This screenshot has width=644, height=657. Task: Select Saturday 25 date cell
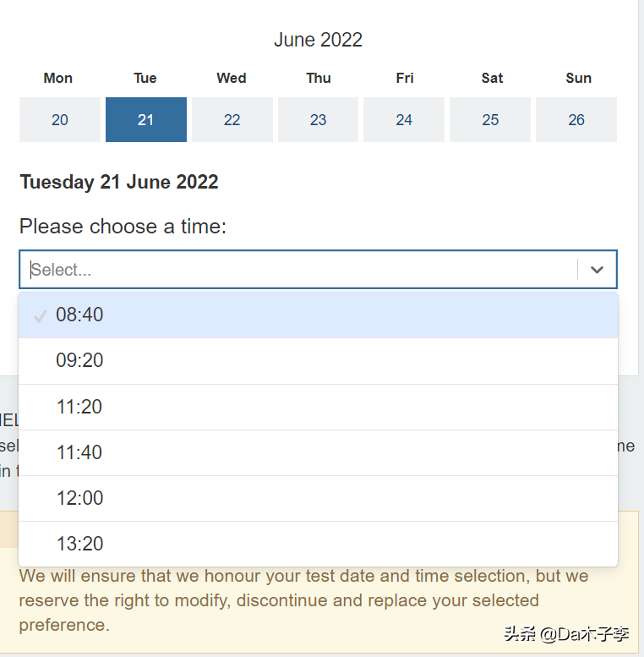click(490, 120)
